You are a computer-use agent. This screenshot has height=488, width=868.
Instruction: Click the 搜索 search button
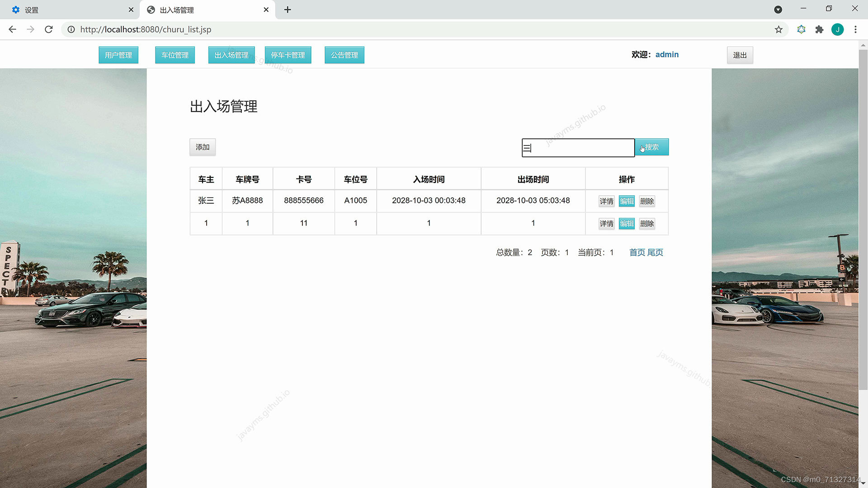(652, 147)
